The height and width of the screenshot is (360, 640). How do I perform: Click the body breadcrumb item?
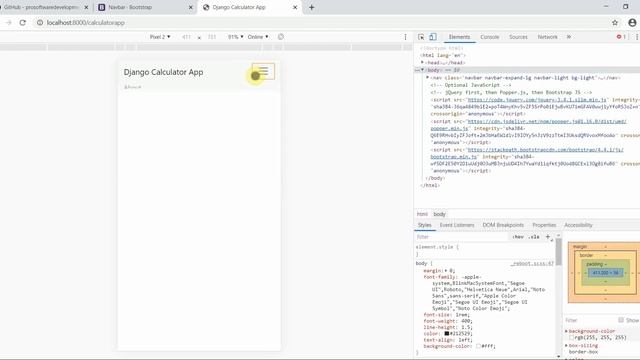coord(440,214)
